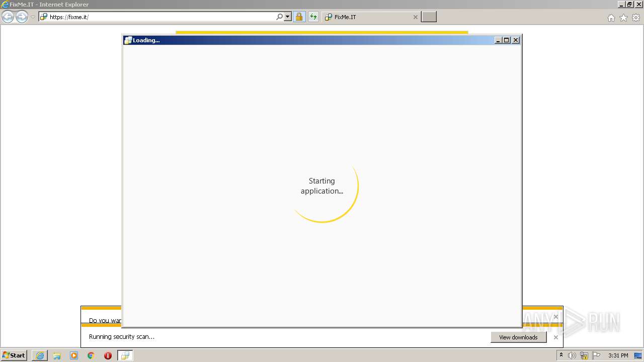Viewport: 644px width, 362px height.
Task: Show hidden system tray icons arrow
Action: pos(561,355)
